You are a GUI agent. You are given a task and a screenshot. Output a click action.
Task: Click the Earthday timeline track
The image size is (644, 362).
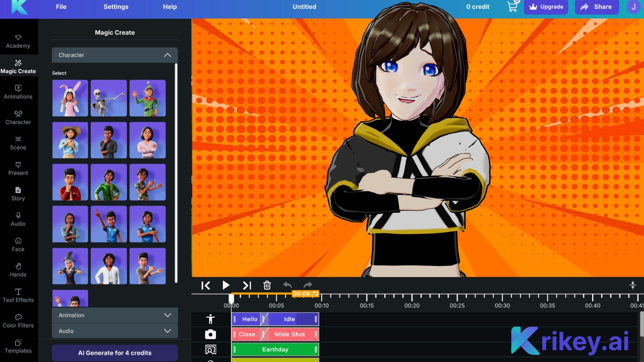pyautogui.click(x=275, y=349)
